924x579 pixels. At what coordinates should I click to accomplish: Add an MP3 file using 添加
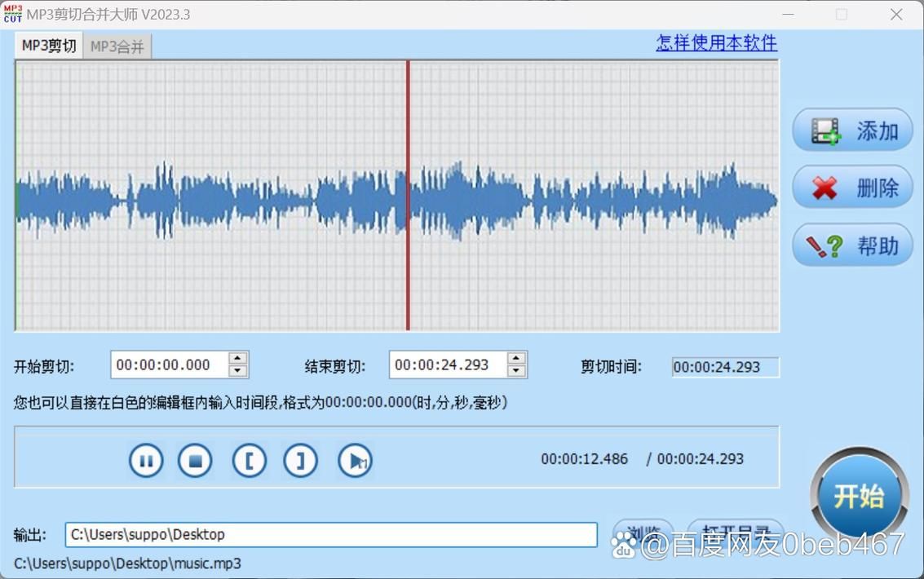[x=851, y=130]
